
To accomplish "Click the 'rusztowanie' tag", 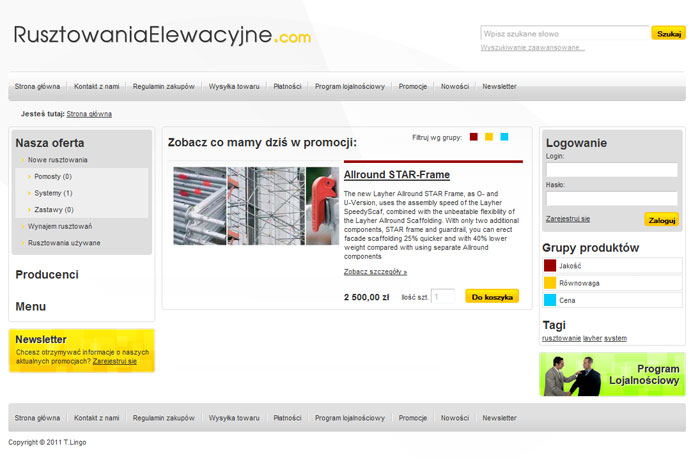I will click(561, 339).
